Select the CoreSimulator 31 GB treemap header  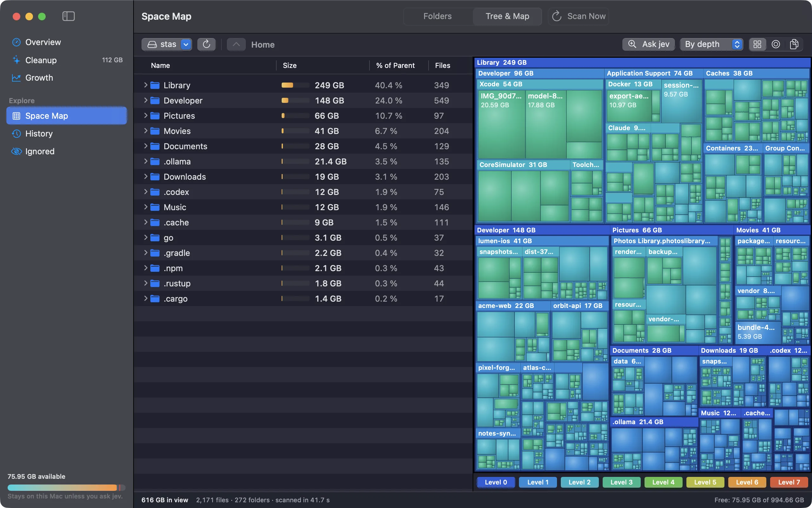pyautogui.click(x=523, y=165)
